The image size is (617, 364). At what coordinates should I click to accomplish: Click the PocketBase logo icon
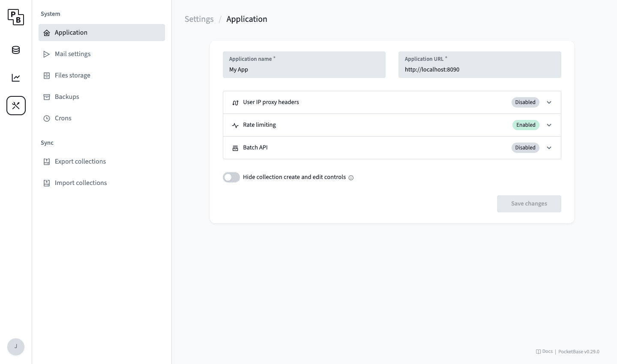pos(16,17)
